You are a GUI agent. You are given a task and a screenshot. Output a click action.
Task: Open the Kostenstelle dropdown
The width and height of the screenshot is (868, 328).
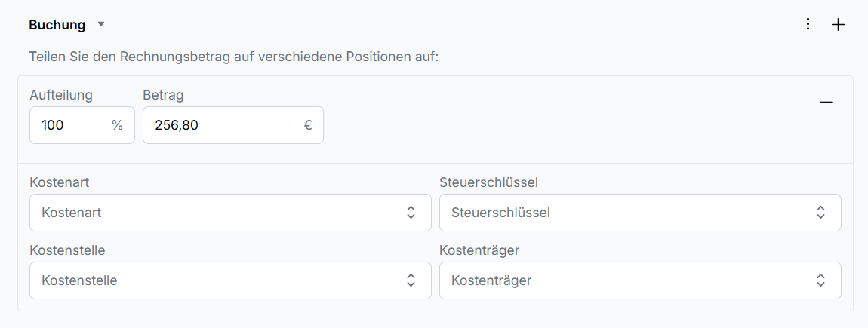coord(230,280)
